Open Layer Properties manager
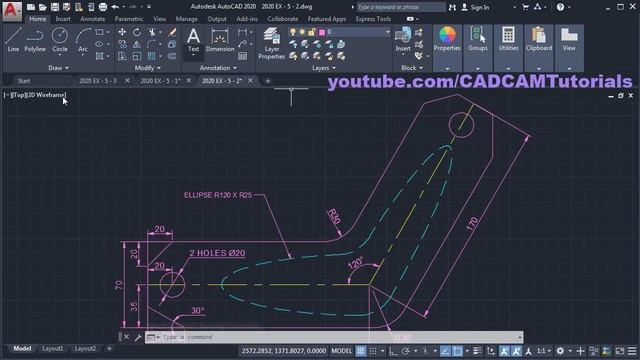 (x=271, y=43)
